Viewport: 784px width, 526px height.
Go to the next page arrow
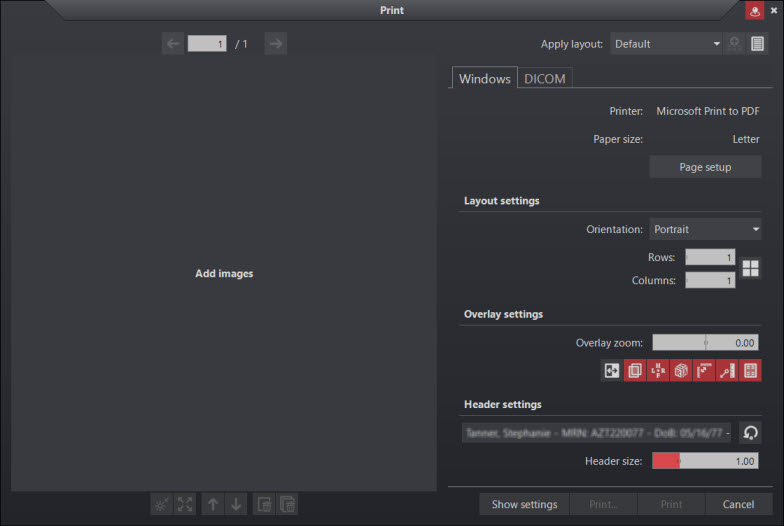tap(275, 43)
